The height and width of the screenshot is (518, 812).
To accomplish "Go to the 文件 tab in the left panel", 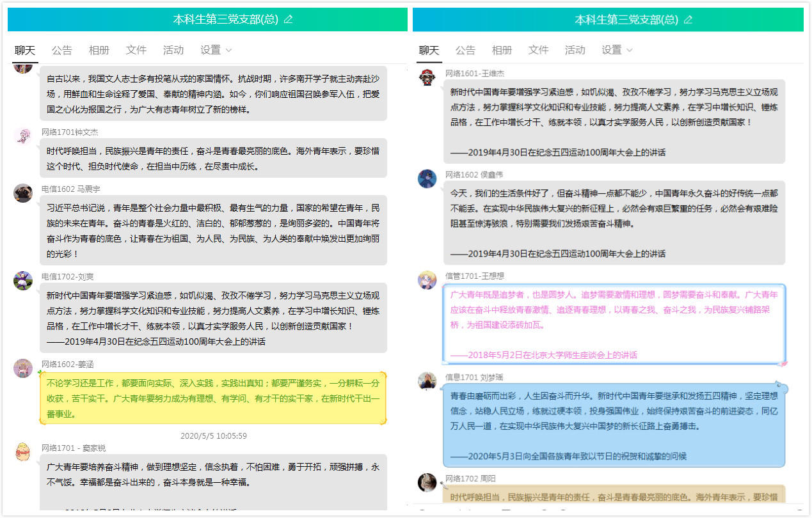I will coord(136,50).
